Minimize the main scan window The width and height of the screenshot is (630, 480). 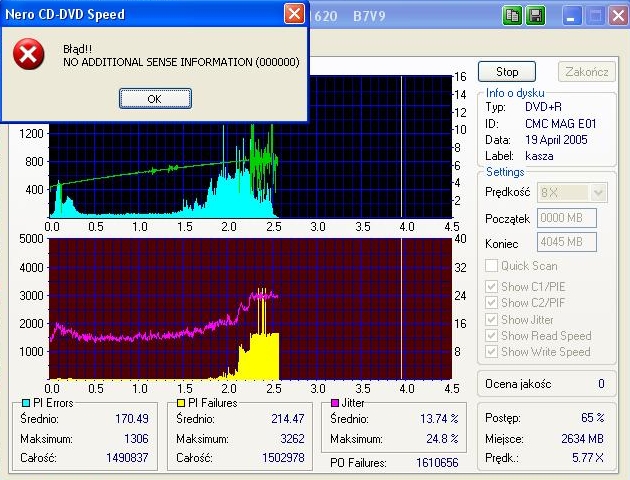click(x=572, y=16)
